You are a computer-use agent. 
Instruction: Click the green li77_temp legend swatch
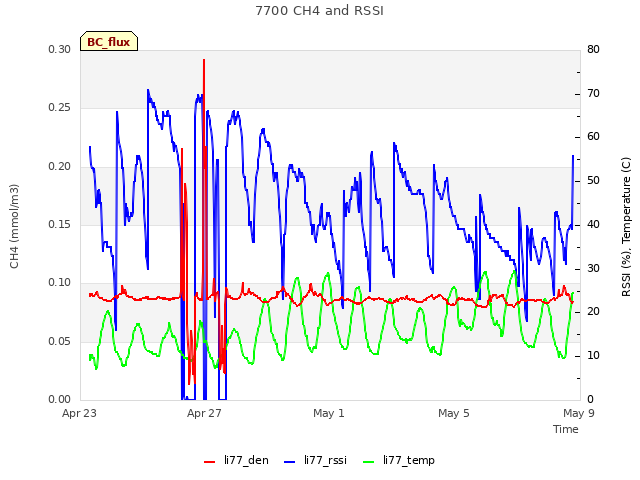[x=368, y=462]
